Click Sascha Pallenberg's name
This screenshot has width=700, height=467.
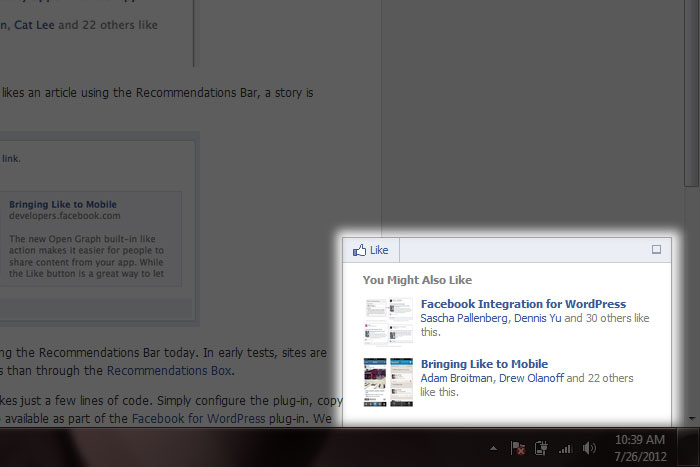464,318
